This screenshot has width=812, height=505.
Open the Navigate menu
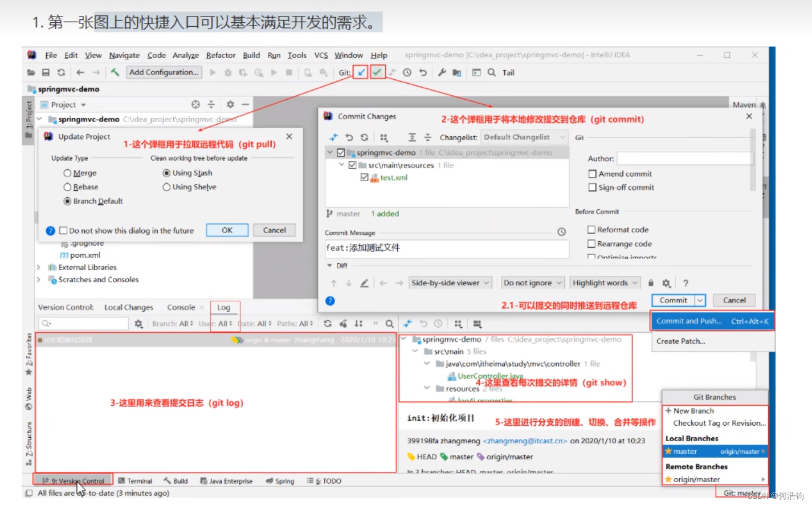pyautogui.click(x=124, y=55)
